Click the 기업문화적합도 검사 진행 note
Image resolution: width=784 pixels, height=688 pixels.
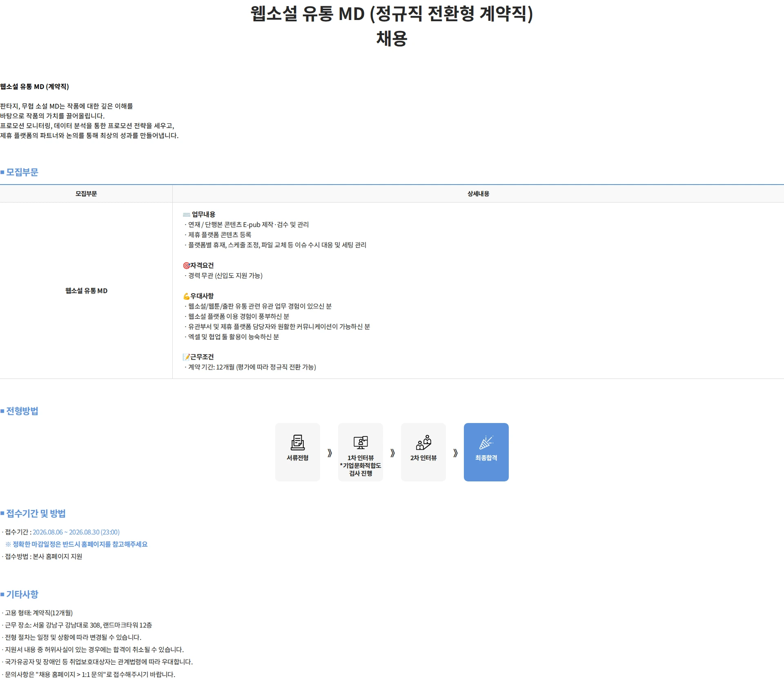tap(361, 469)
